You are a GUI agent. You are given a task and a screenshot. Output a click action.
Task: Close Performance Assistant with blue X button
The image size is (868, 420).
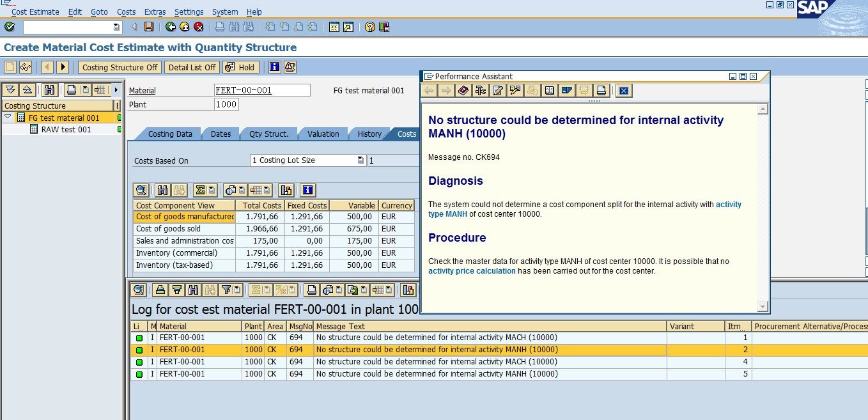click(x=624, y=91)
